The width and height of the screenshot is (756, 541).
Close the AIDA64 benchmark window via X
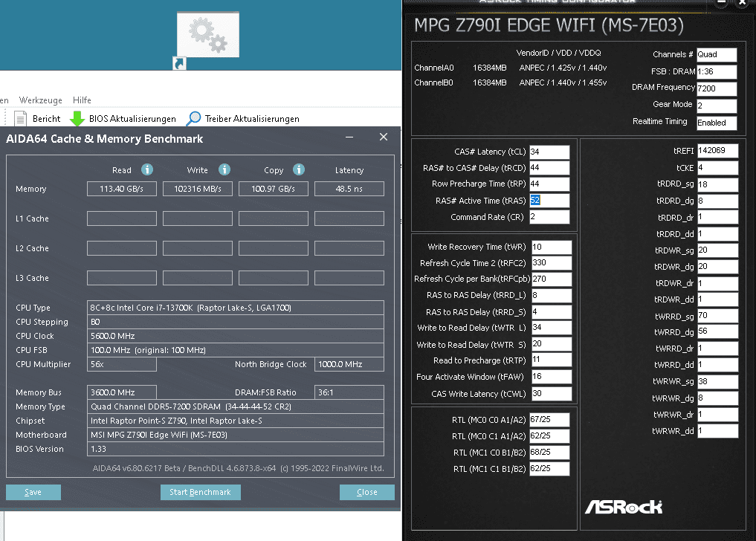(384, 137)
